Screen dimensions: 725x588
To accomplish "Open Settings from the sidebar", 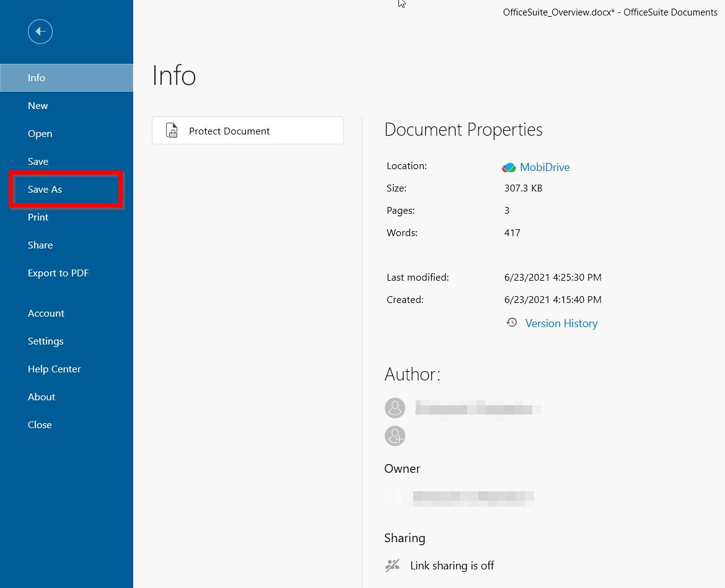I will pyautogui.click(x=66, y=341).
